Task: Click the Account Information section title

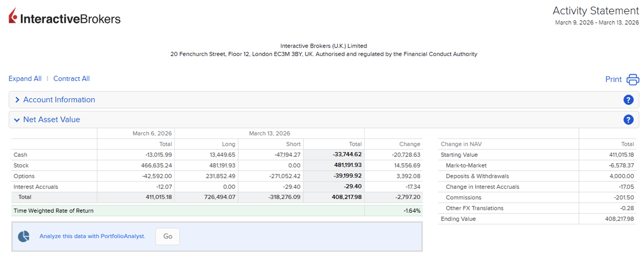Action: tap(59, 100)
